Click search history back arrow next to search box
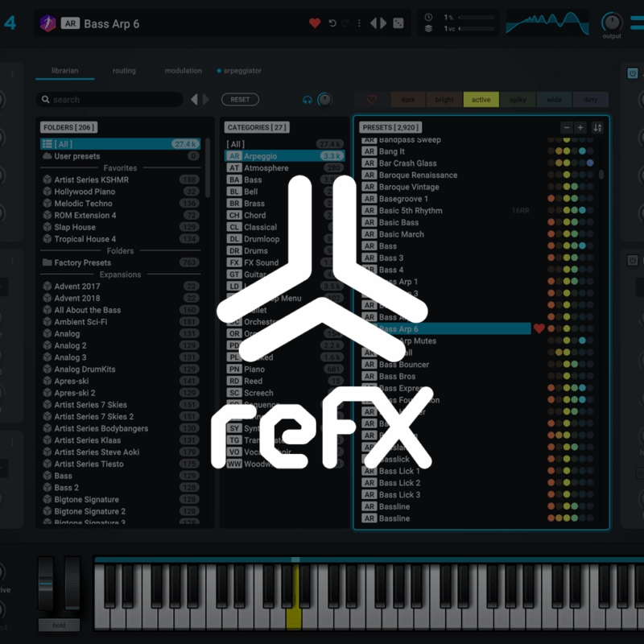This screenshot has height=644, width=644. [x=194, y=99]
